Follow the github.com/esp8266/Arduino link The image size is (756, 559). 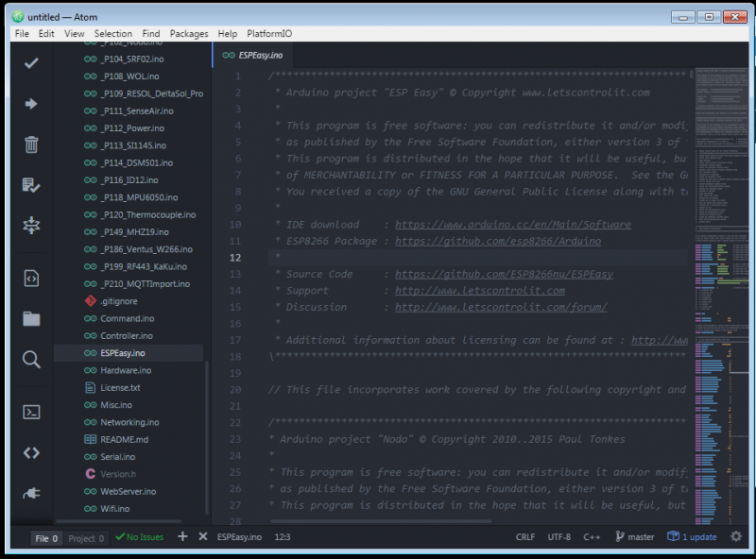pos(498,241)
